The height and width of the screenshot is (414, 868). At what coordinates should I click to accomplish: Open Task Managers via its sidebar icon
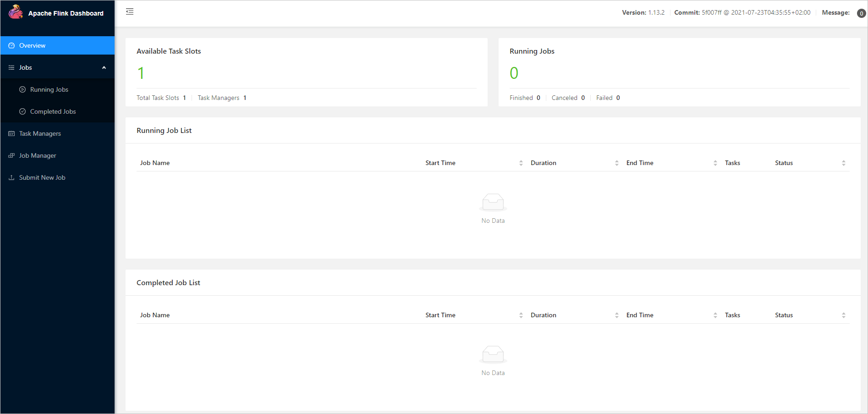(11, 133)
